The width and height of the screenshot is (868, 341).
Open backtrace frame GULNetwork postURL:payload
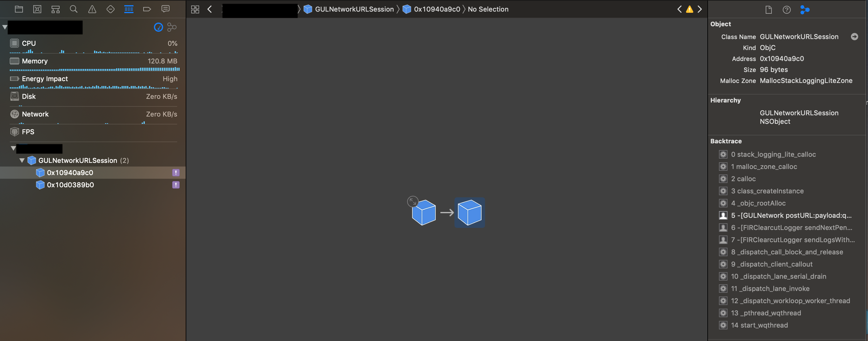790,215
